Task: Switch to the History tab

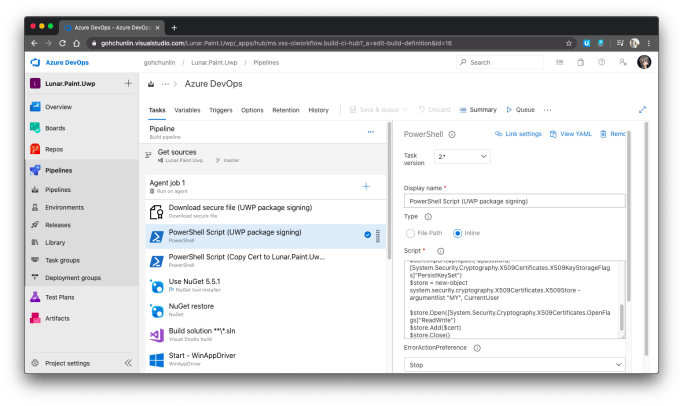Action: pos(318,110)
